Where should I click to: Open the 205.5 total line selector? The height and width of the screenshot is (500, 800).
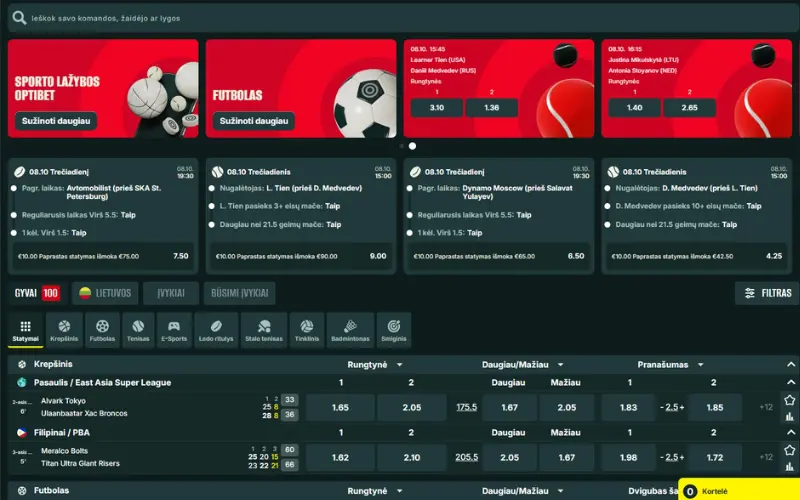(466, 457)
